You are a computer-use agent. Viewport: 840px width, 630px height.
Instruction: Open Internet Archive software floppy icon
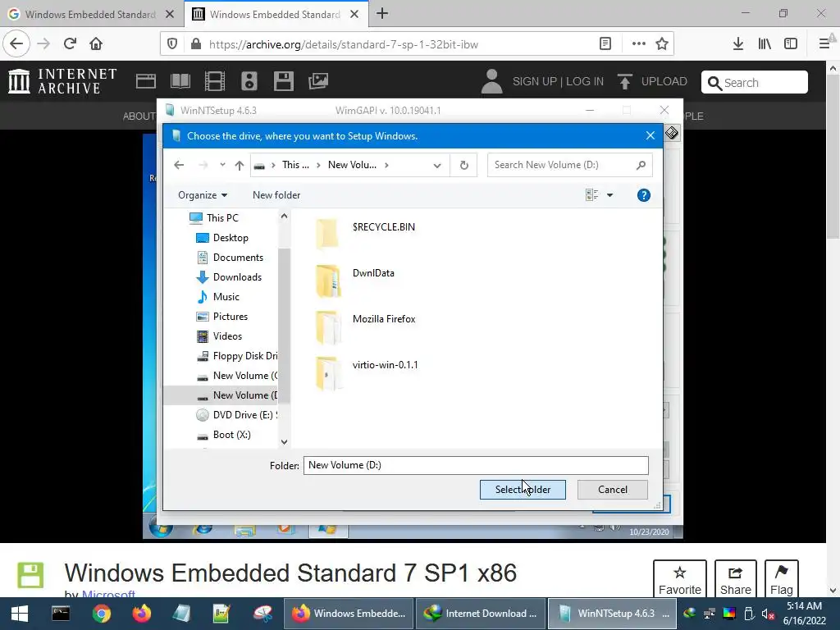pos(283,81)
